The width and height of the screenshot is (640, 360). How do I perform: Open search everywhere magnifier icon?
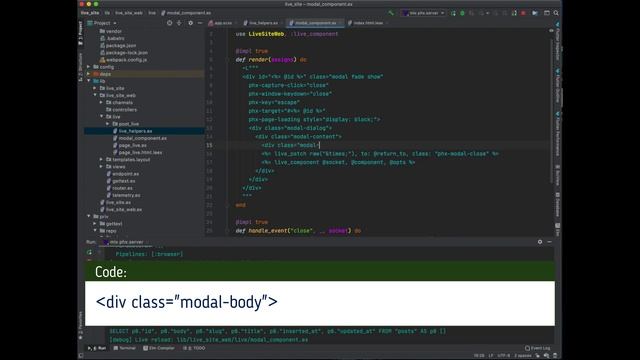(x=556, y=13)
